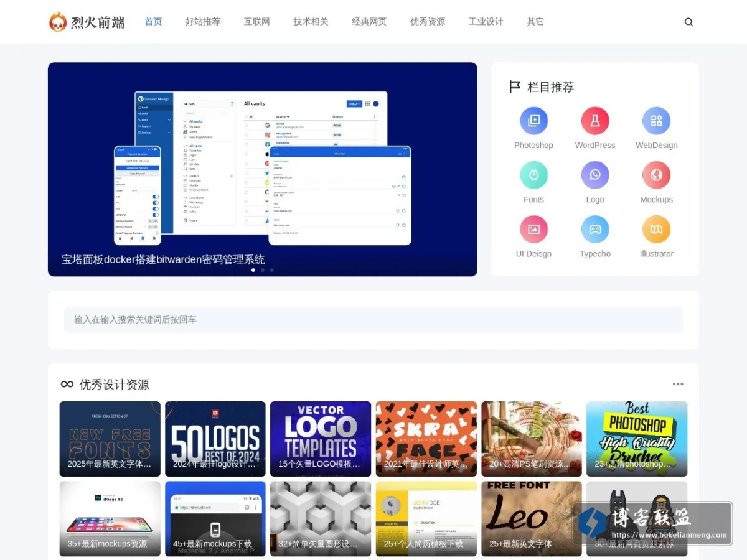The width and height of the screenshot is (747, 560).
Task: Click the 栏目推荐 sidebar heading
Action: click(x=550, y=87)
